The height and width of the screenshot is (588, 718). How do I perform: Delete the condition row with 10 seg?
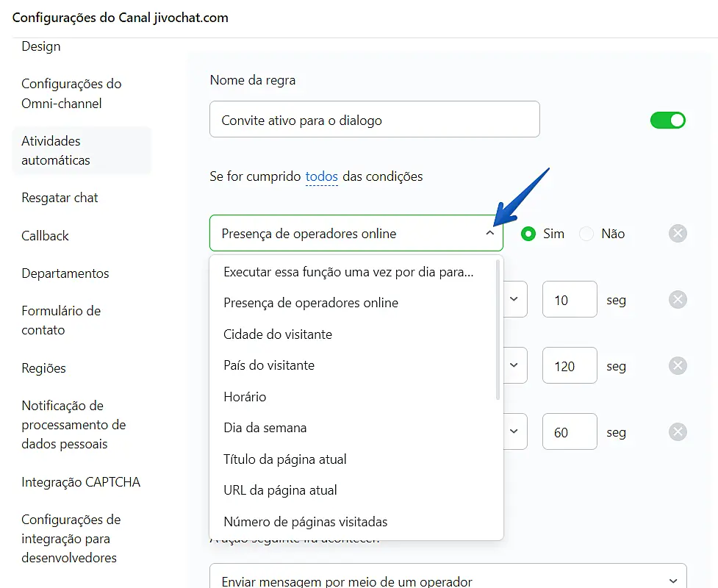click(678, 300)
